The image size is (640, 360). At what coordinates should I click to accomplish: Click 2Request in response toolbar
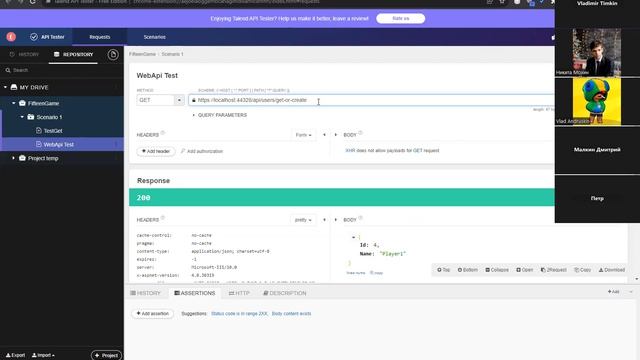coord(553,270)
